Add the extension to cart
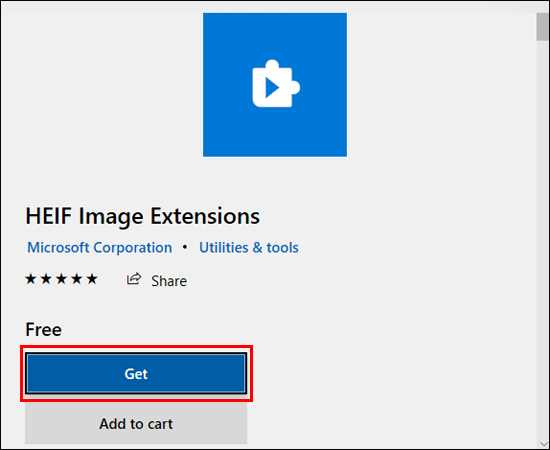This screenshot has width=550, height=450. click(x=136, y=423)
